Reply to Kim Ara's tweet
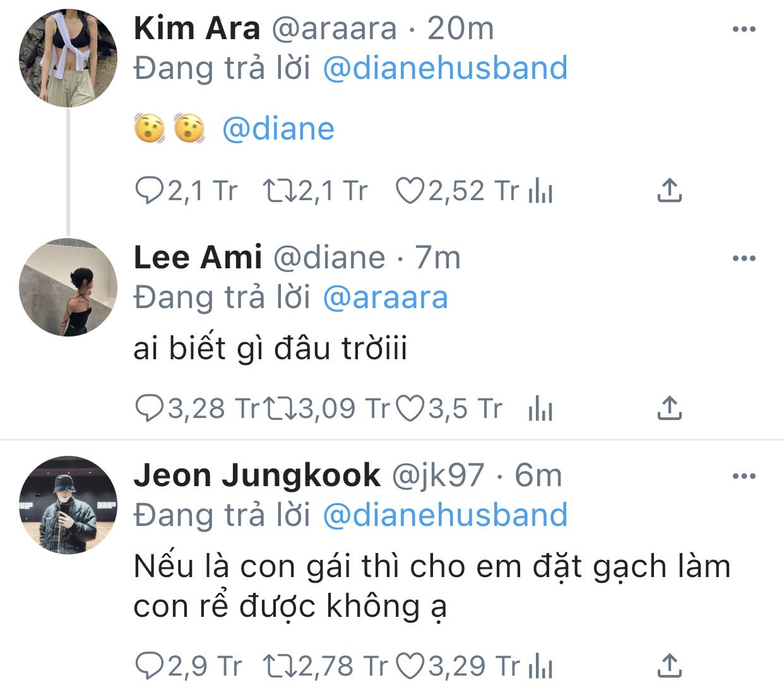Image resolution: width=784 pixels, height=692 pixels. (150, 191)
